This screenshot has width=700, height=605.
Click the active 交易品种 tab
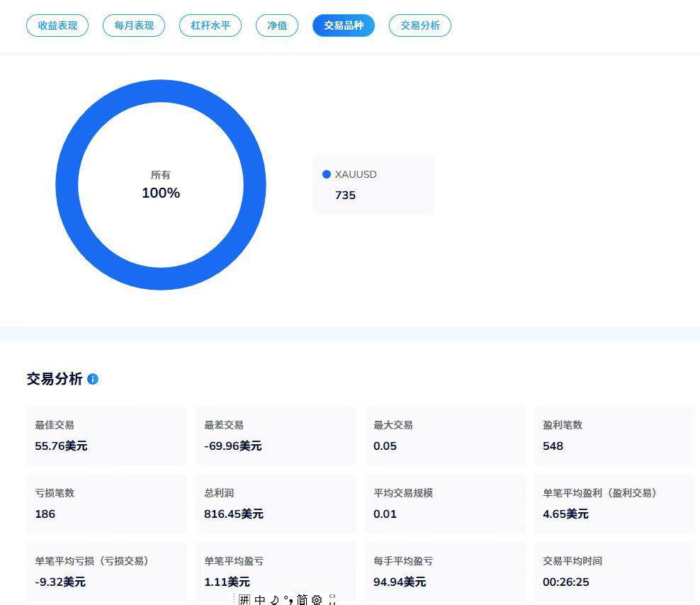[344, 26]
